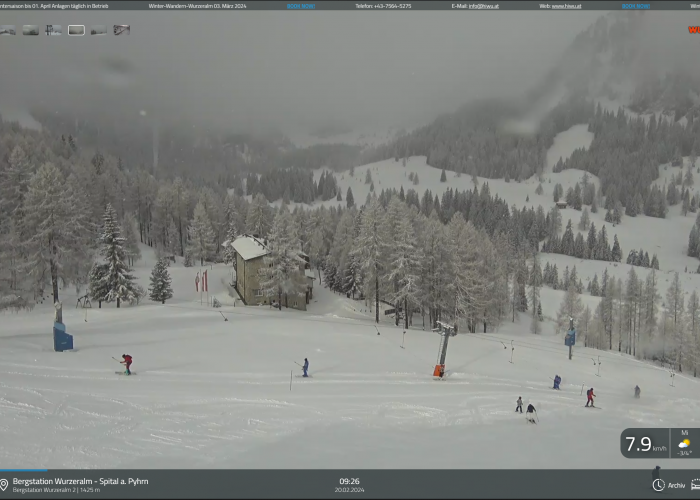Click the 20.02.2024 date text
The height and width of the screenshot is (500, 700).
[x=349, y=490]
